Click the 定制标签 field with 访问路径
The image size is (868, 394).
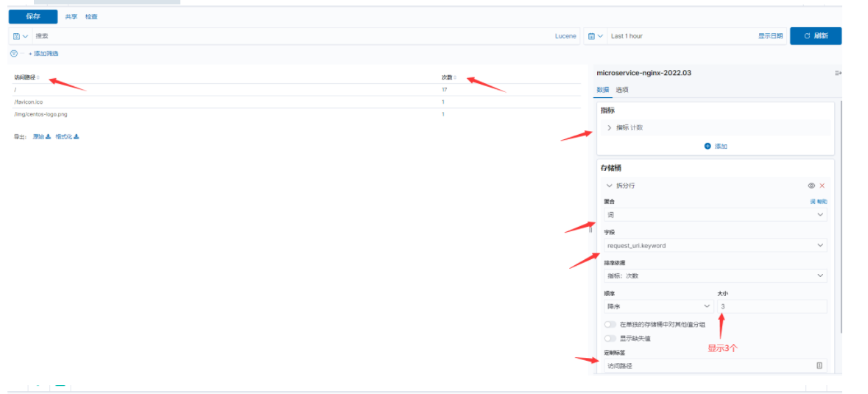click(x=716, y=365)
